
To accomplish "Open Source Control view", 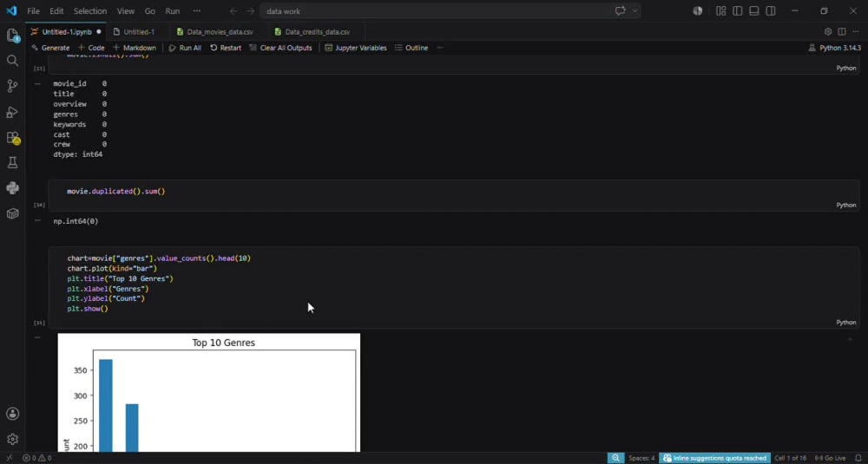I will coord(12,86).
